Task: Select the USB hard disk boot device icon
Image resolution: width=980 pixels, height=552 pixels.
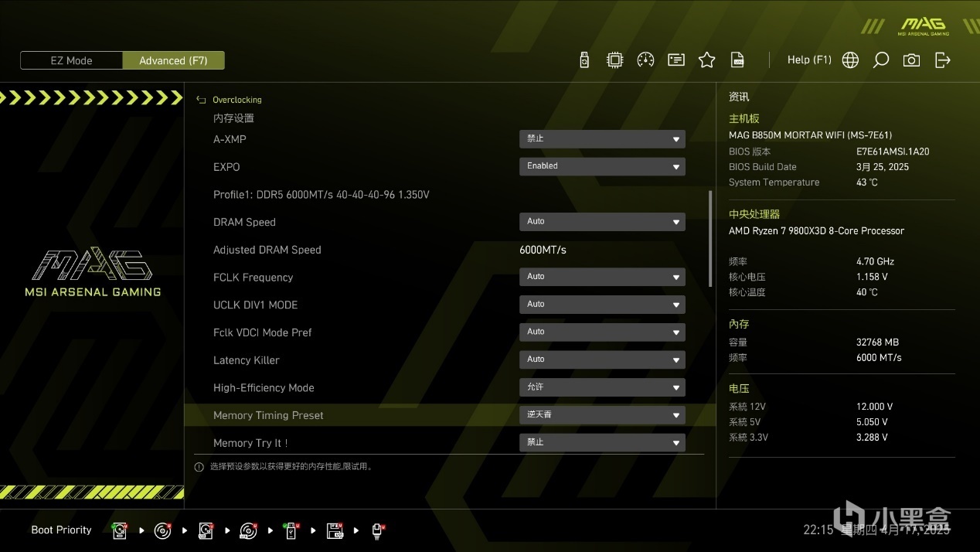Action: point(206,530)
